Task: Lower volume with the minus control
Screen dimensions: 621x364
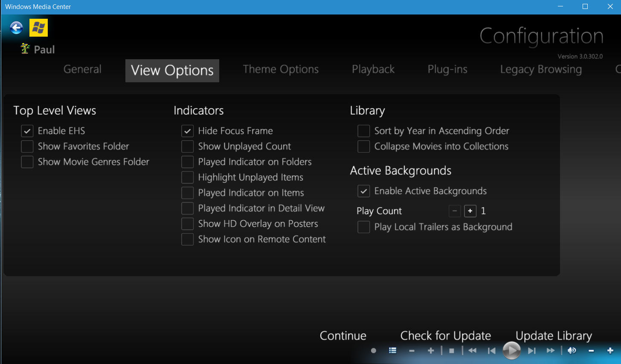Action: [591, 350]
